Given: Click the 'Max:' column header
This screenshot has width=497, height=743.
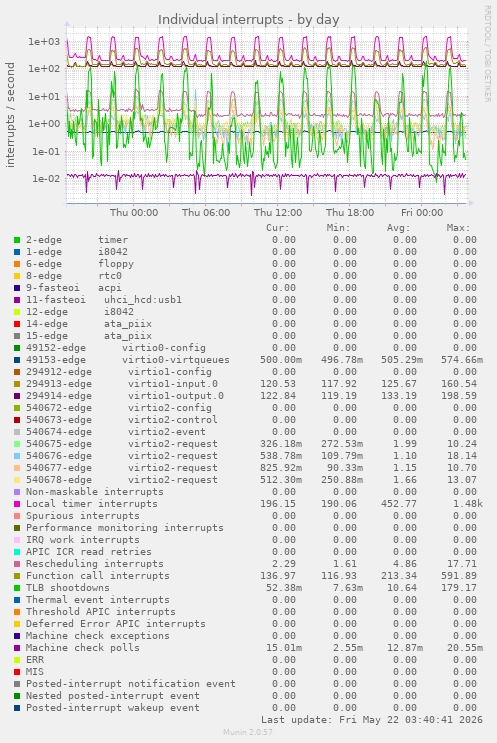Looking at the screenshot, I should point(458,228).
